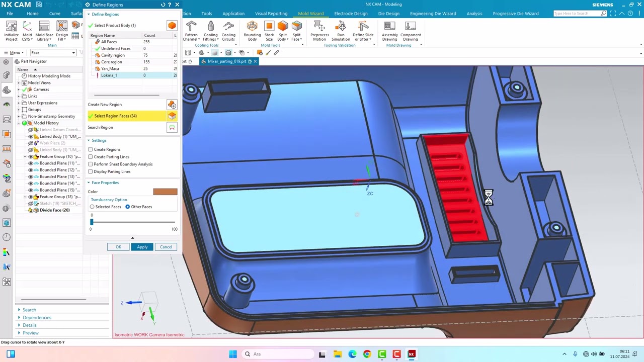Click the Create New Region icon
Image resolution: width=644 pixels, height=362 pixels.
click(x=172, y=105)
